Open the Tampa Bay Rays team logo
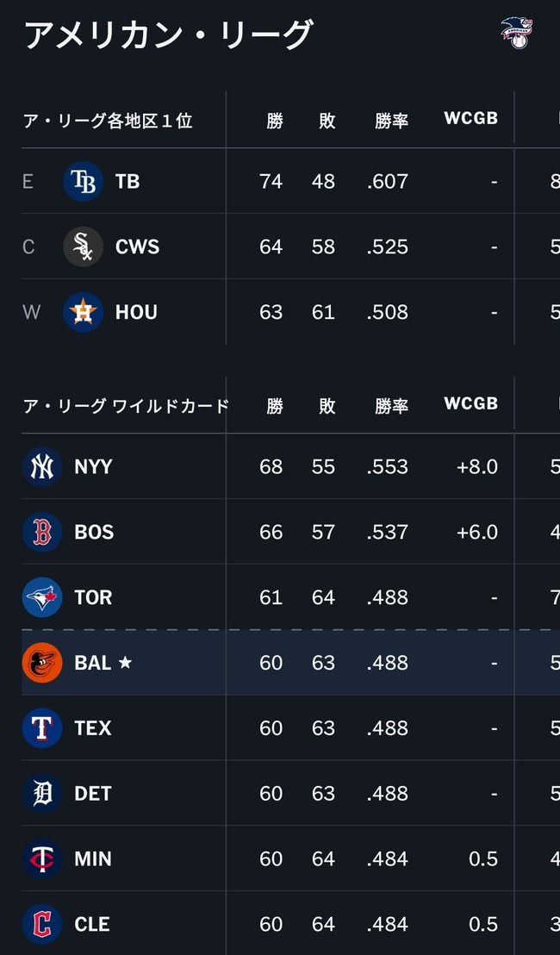560x955 pixels. (x=84, y=182)
